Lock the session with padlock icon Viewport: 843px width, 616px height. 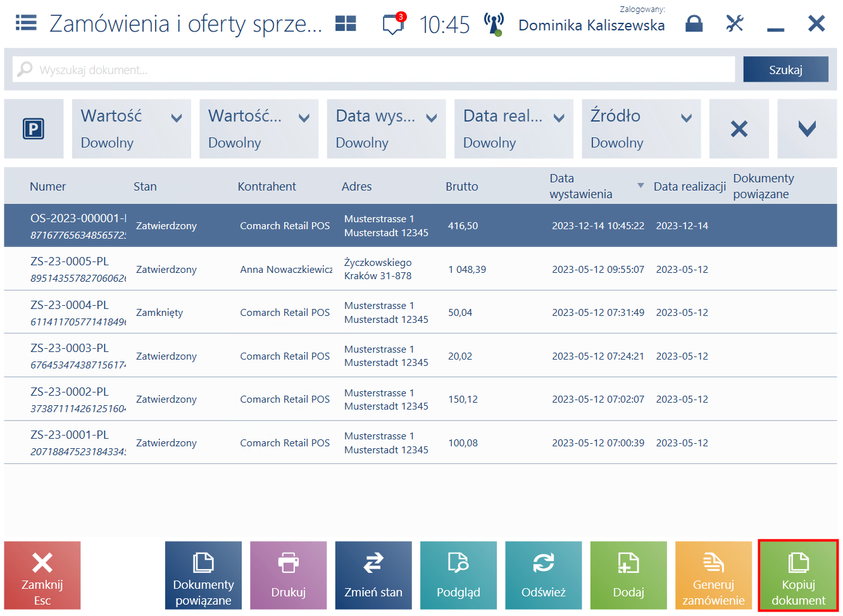pos(694,23)
